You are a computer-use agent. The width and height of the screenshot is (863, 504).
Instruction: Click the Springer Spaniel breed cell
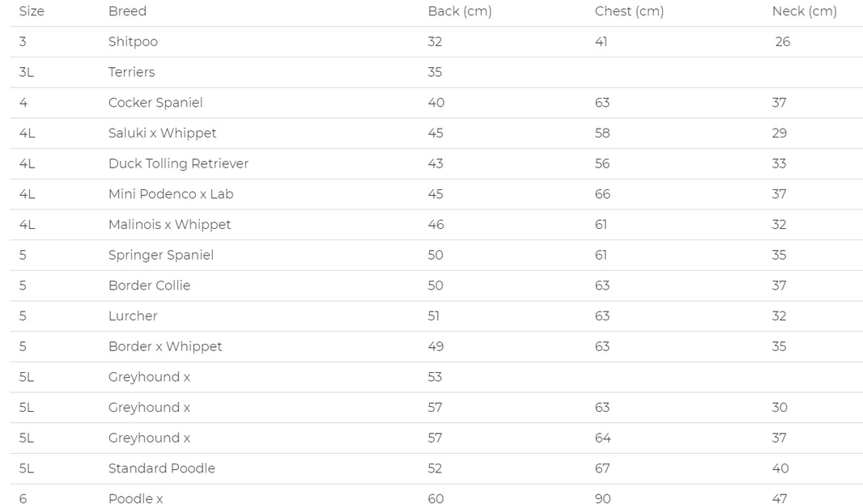[161, 255]
